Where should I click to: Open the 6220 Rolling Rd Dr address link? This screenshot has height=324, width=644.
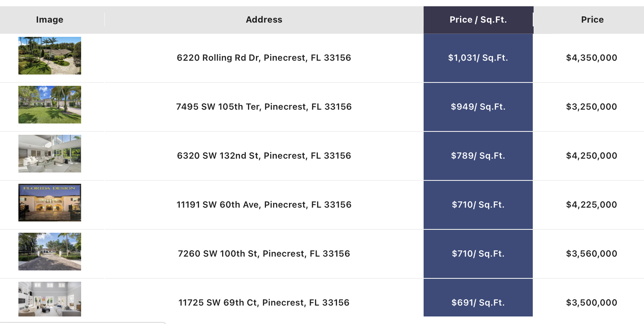click(264, 58)
